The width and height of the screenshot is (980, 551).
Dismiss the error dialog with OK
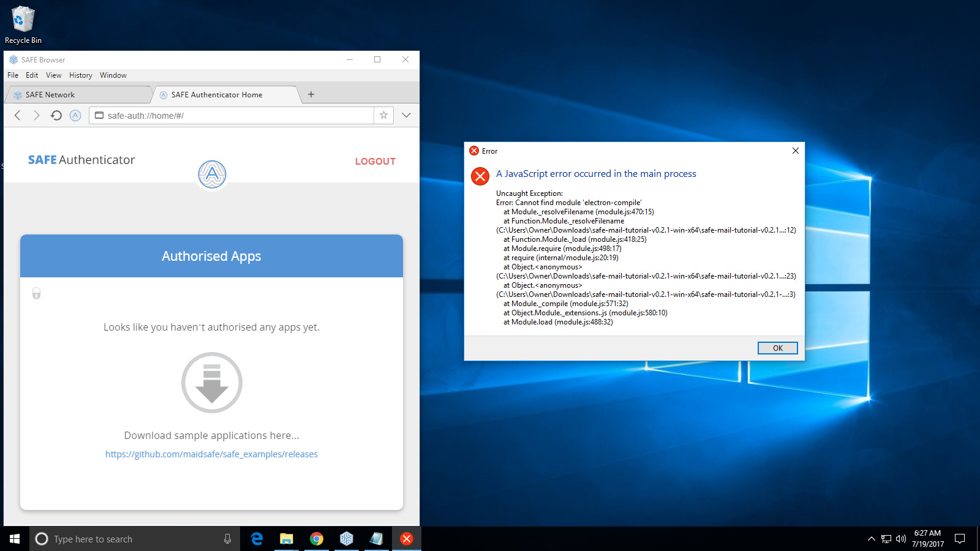pos(778,348)
